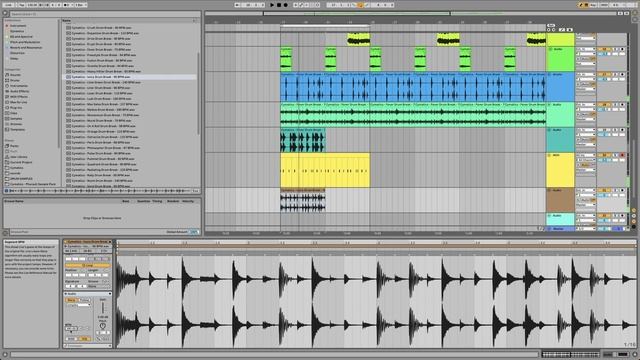Toggle the metronome switch
Screen dimensions: 640x360
click(x=67, y=5)
